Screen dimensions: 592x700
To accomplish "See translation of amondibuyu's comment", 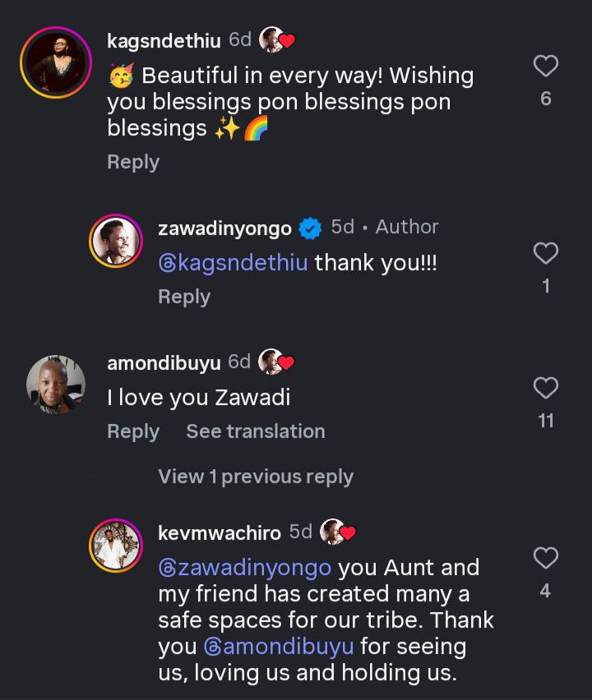I will tap(255, 431).
